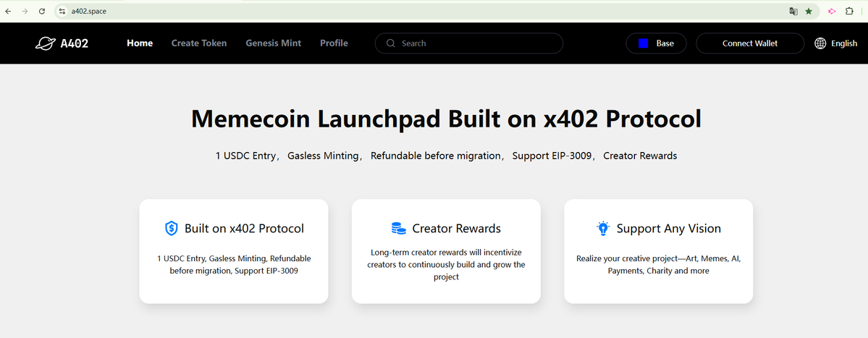868x338 pixels.
Task: Click the globe language icon
Action: 820,43
